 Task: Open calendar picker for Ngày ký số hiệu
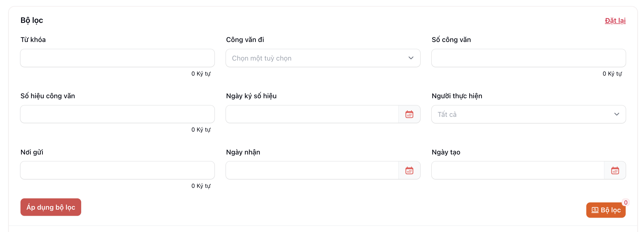pos(409,114)
